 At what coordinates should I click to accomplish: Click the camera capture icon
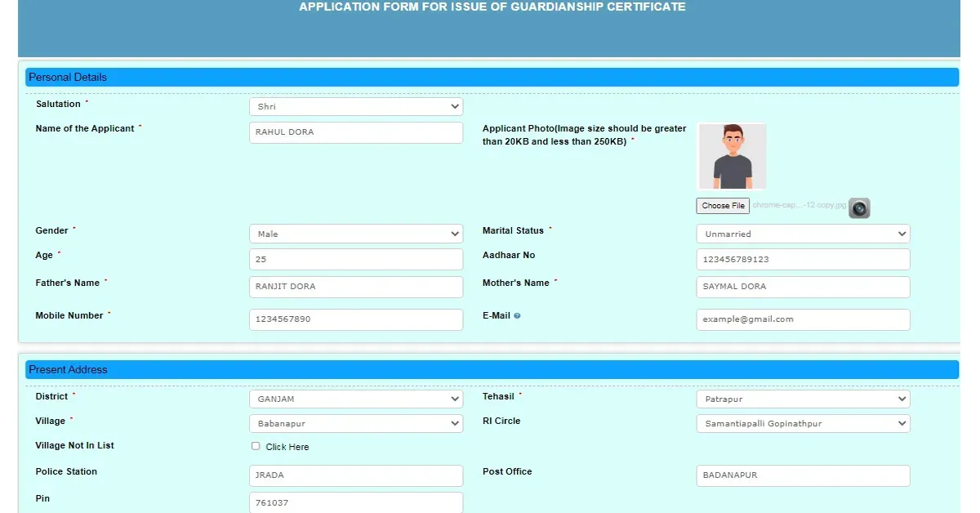(x=859, y=208)
